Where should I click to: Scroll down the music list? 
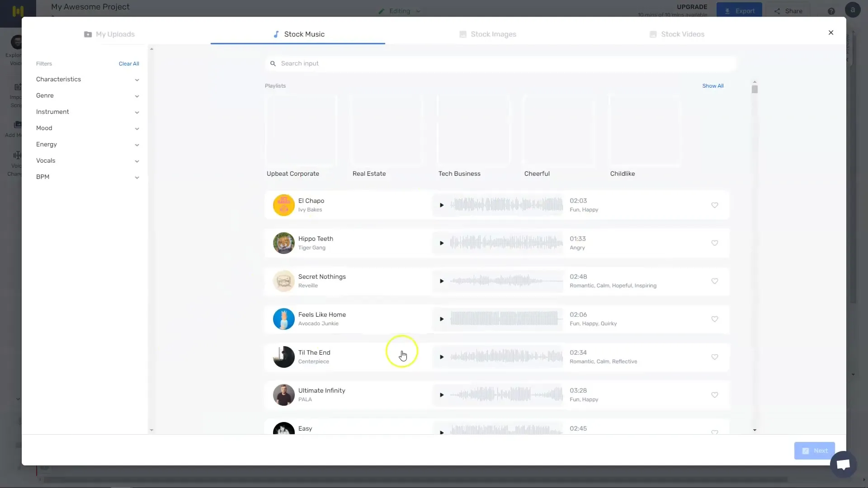click(x=755, y=430)
